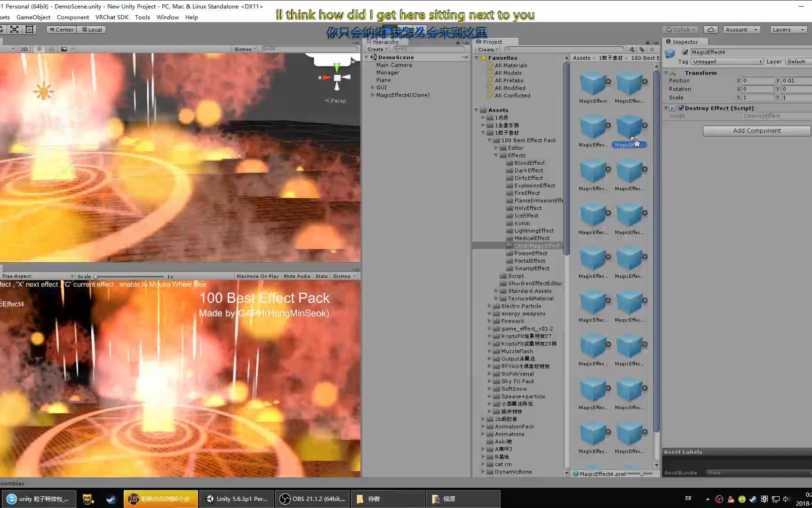Collapse Transform component foldout
812x508 pixels.
(666, 73)
